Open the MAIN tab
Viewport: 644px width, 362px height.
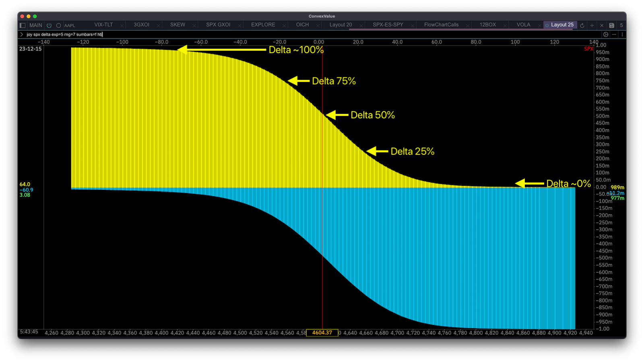coord(35,25)
